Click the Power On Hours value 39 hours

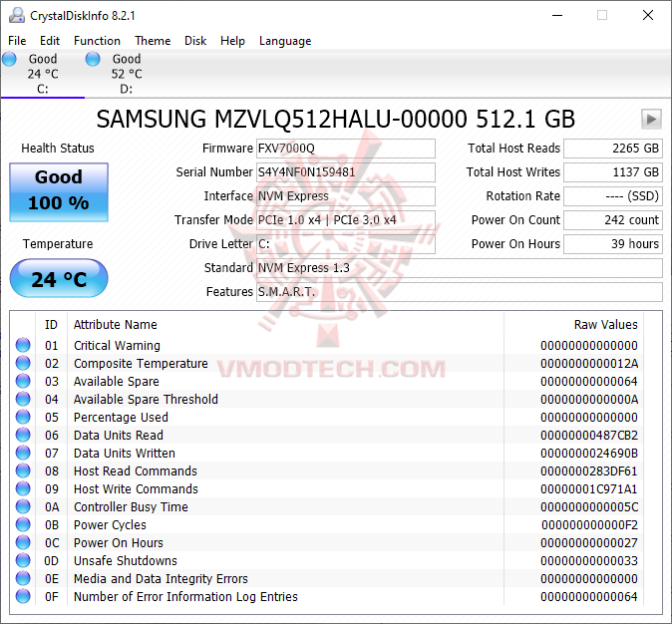pyautogui.click(x=613, y=244)
